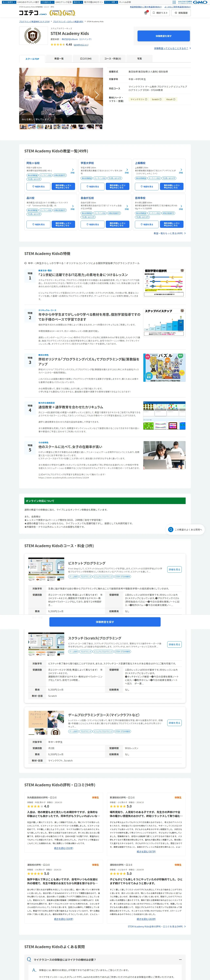This screenshot has height=980, width=210.
Task: Apply for free trial at 上板橋校
Action: tap(172, 186)
